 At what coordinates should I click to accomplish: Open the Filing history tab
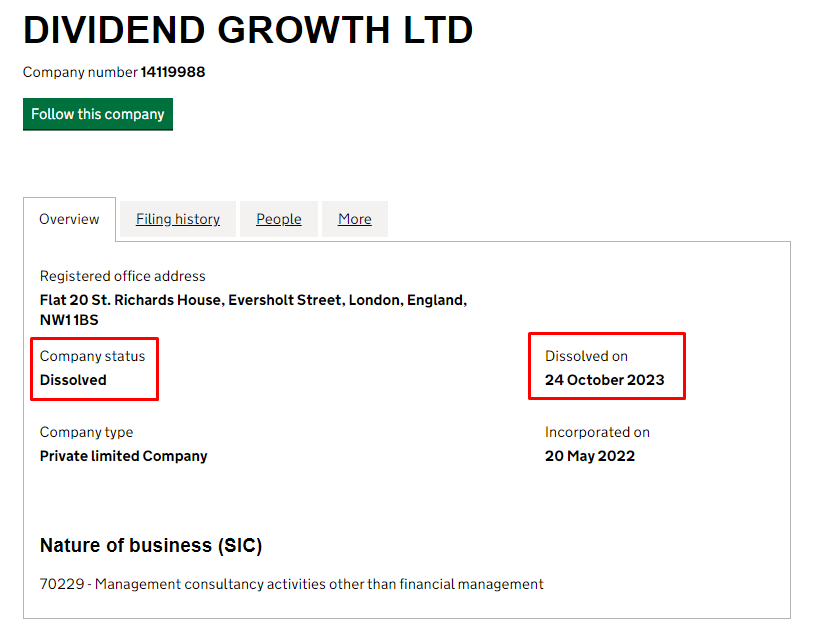178,219
